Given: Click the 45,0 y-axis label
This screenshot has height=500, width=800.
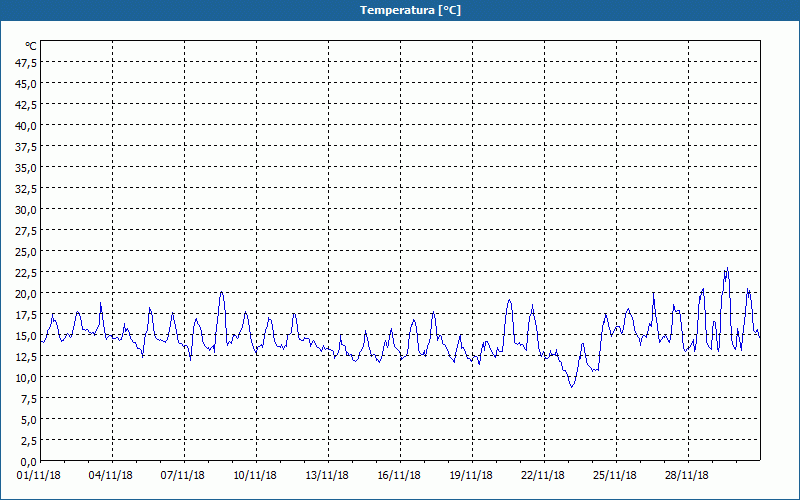Looking at the screenshot, I should coord(26,84).
